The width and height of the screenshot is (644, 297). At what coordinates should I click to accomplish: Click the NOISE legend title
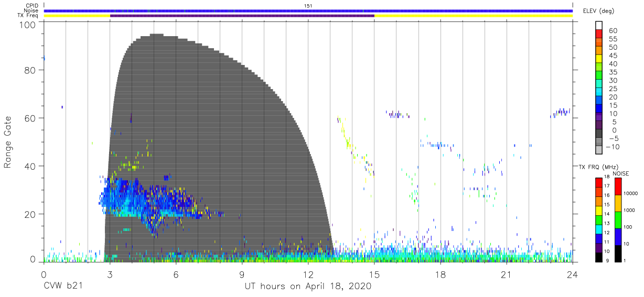620,173
